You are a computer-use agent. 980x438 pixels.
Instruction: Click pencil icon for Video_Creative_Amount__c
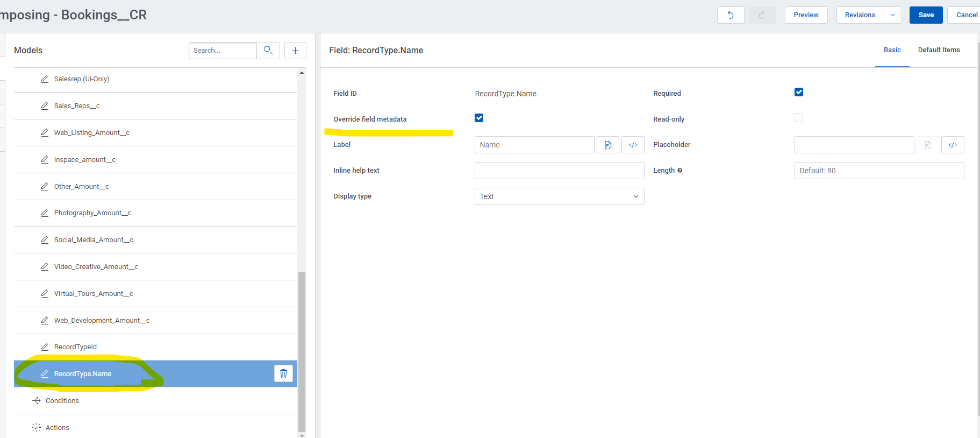click(45, 267)
